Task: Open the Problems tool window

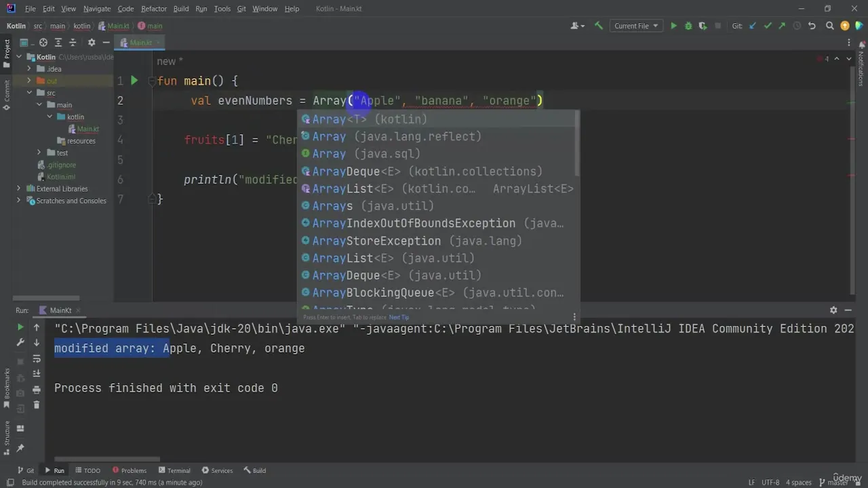Action: 129,470
